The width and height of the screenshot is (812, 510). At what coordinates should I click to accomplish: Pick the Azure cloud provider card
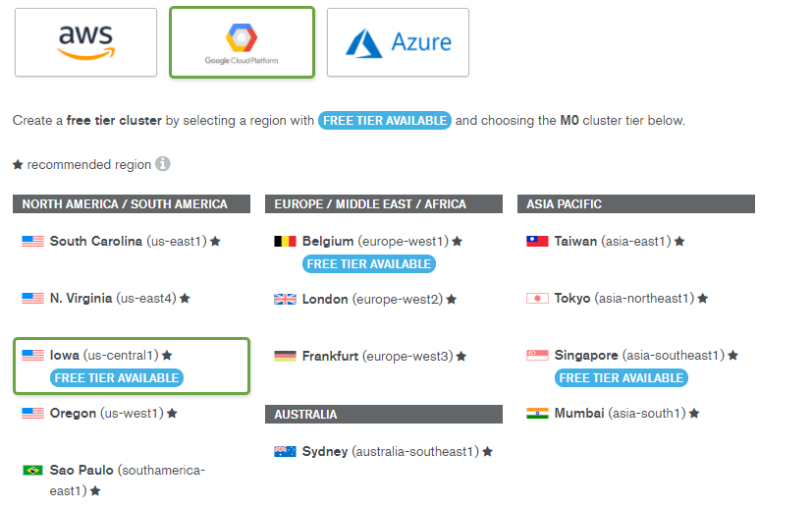tap(398, 42)
